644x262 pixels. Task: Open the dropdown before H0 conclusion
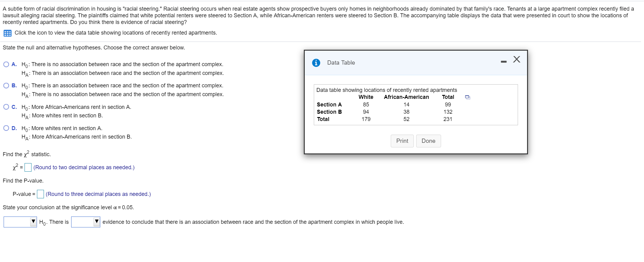coord(20,222)
